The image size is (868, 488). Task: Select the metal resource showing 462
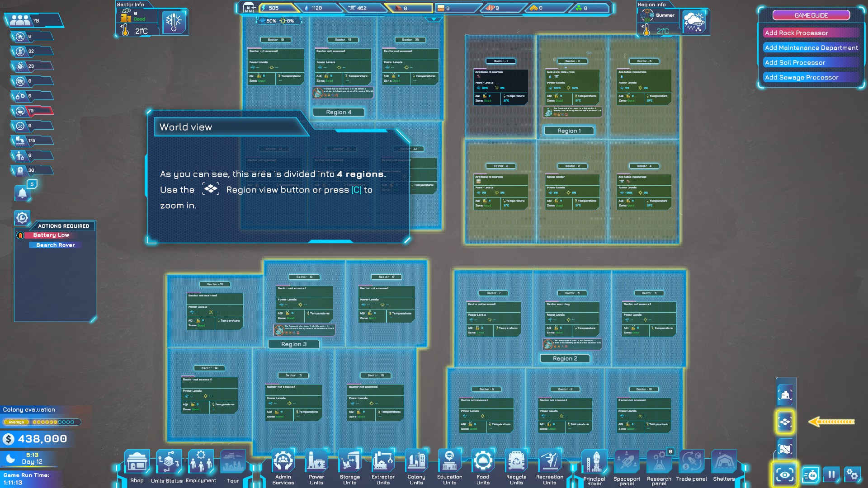coord(364,8)
